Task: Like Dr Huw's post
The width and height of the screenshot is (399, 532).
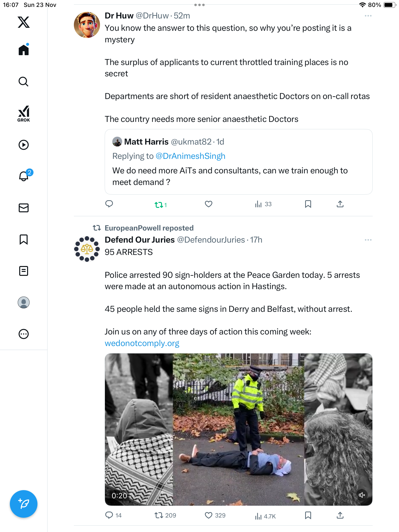Action: click(x=209, y=204)
